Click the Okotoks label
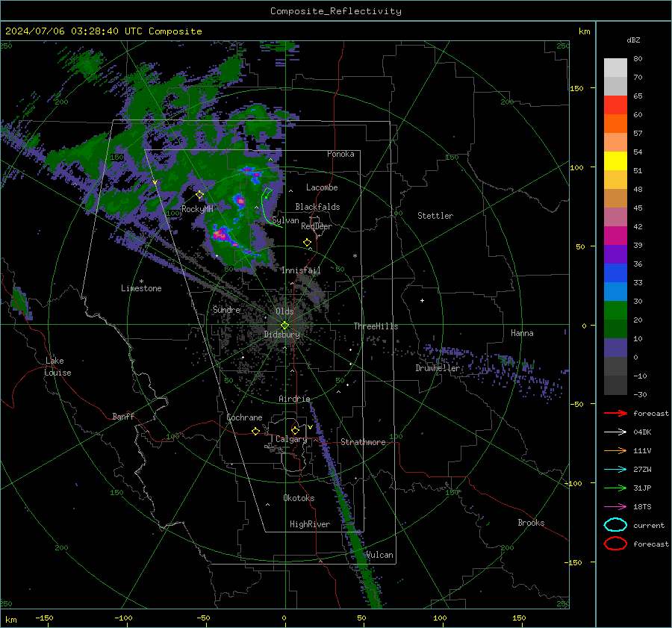The image size is (672, 628). click(x=299, y=498)
